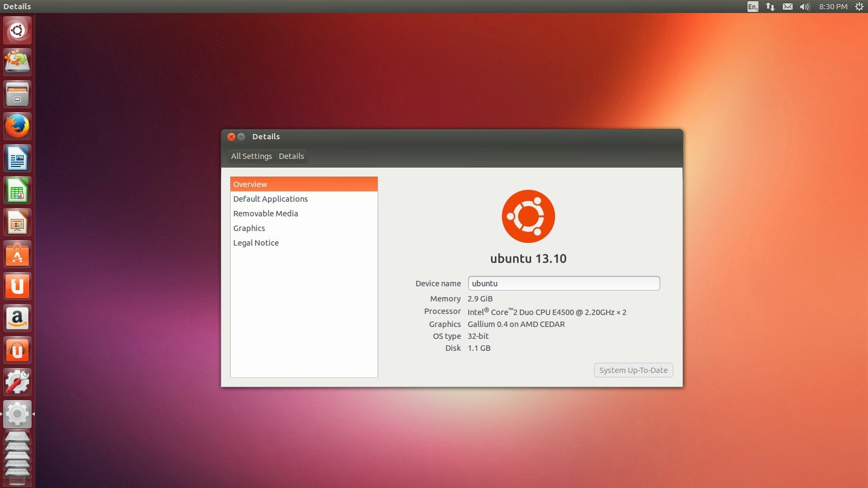Click the 'Details' app name in top panel
The height and width of the screenshot is (488, 868).
tap(17, 7)
